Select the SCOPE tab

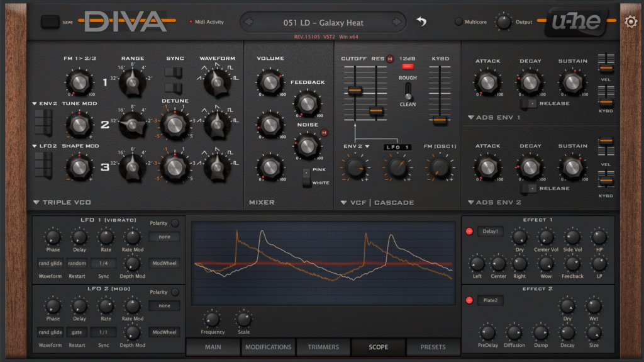[378, 347]
